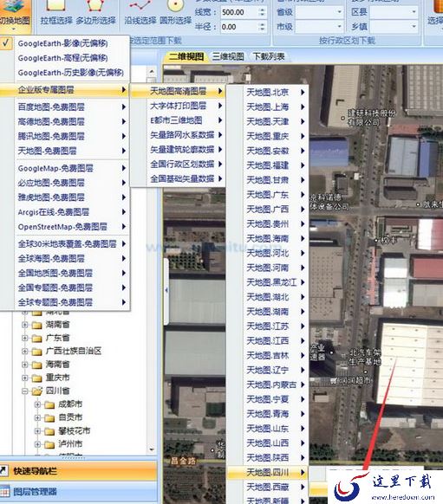Click the folder icon of 湖南省

36,325
